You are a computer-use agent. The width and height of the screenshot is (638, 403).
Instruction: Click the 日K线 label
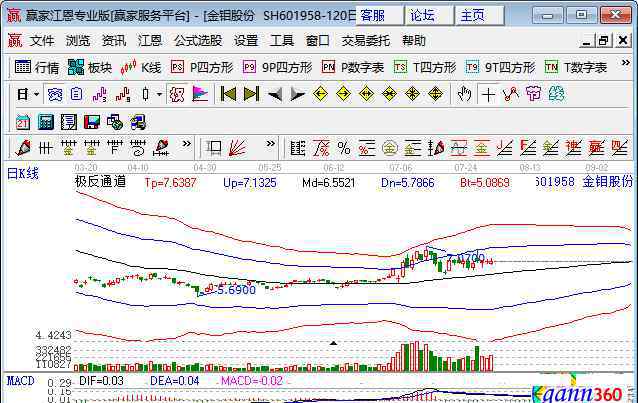tap(23, 174)
